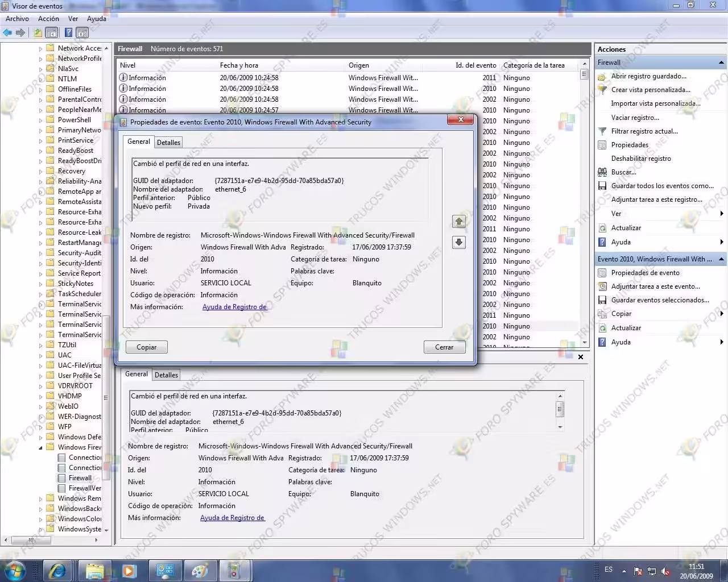This screenshot has height=582, width=728.
Task: Click the Crear vista personalizada funnel icon
Action: click(x=602, y=89)
